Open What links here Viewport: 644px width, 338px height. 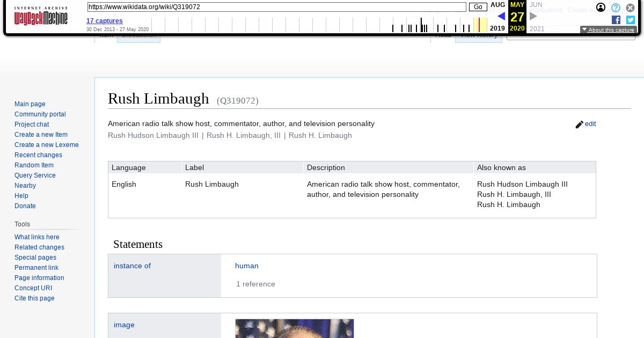click(37, 237)
